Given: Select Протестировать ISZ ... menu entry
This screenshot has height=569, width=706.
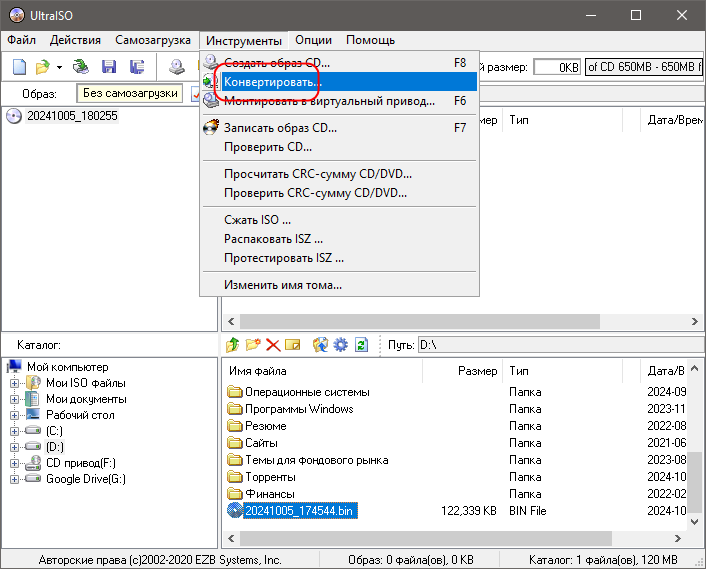Looking at the screenshot, I should [339, 258].
